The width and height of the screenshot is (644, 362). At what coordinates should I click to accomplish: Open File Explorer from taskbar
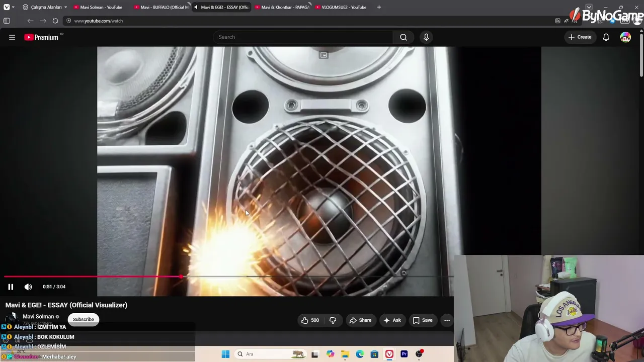pyautogui.click(x=345, y=354)
